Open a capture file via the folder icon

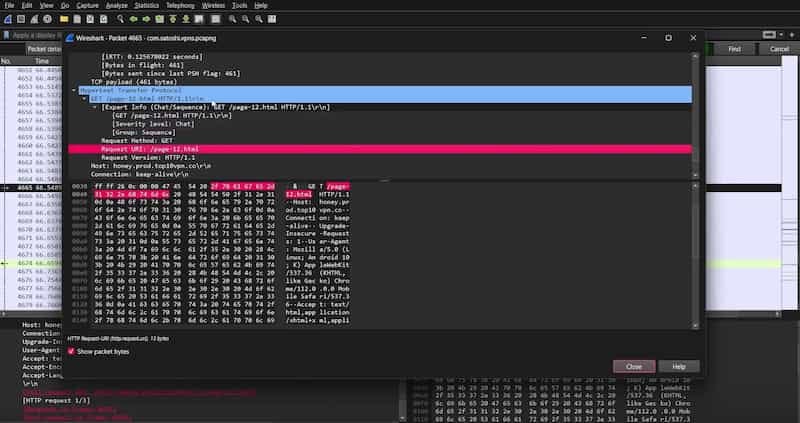[64, 19]
